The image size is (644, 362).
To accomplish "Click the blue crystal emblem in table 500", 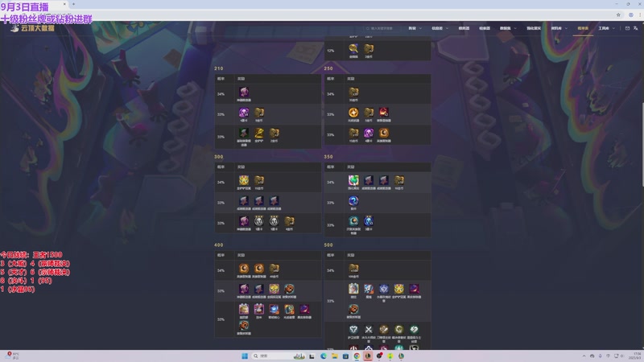I will (x=384, y=289).
